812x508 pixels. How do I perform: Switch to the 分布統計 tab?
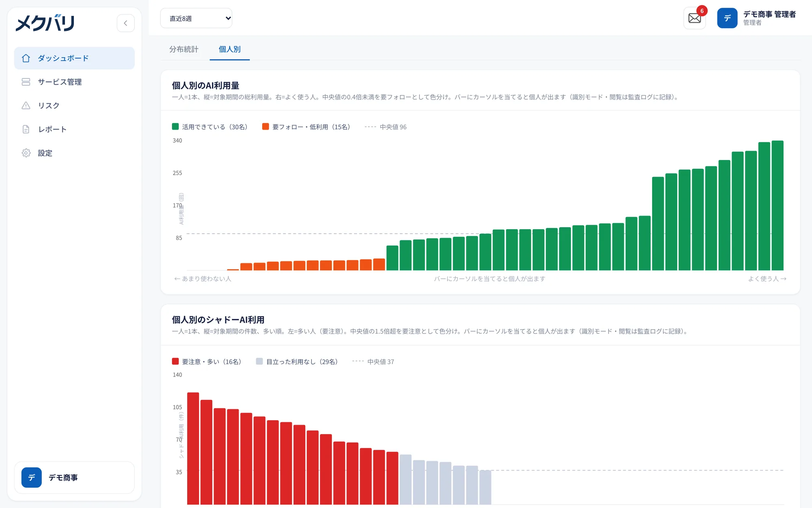[184, 49]
